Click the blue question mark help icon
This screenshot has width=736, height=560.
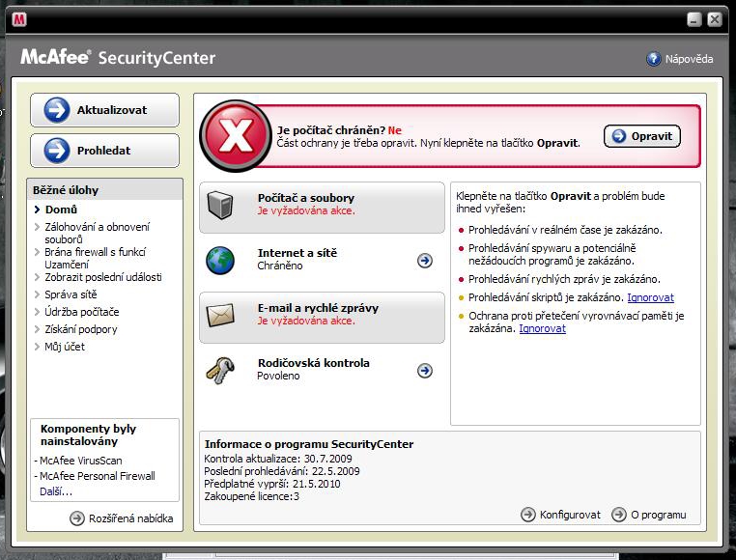click(x=653, y=59)
